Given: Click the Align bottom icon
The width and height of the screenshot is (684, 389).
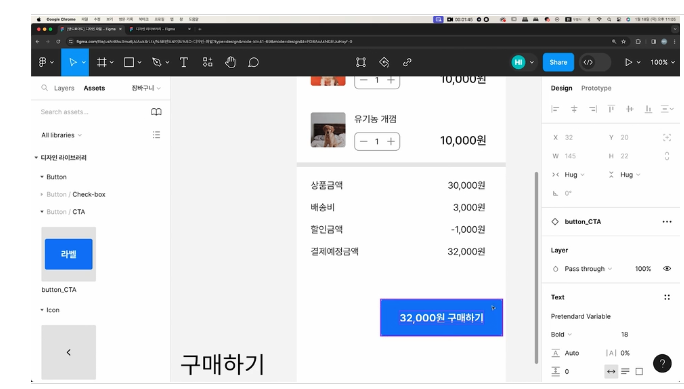Looking at the screenshot, I should 648,109.
